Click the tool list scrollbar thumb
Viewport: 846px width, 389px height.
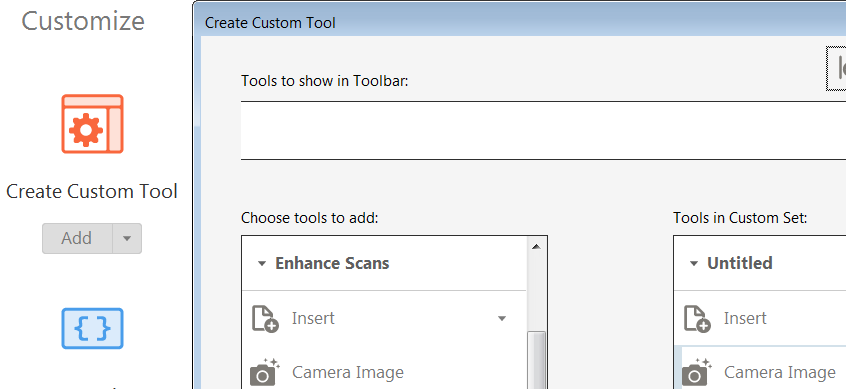536,360
